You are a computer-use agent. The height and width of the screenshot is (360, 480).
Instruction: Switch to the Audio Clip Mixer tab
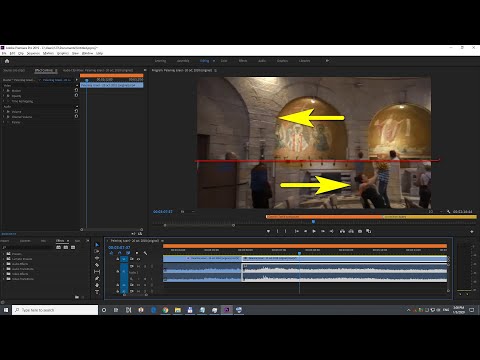pos(98,70)
